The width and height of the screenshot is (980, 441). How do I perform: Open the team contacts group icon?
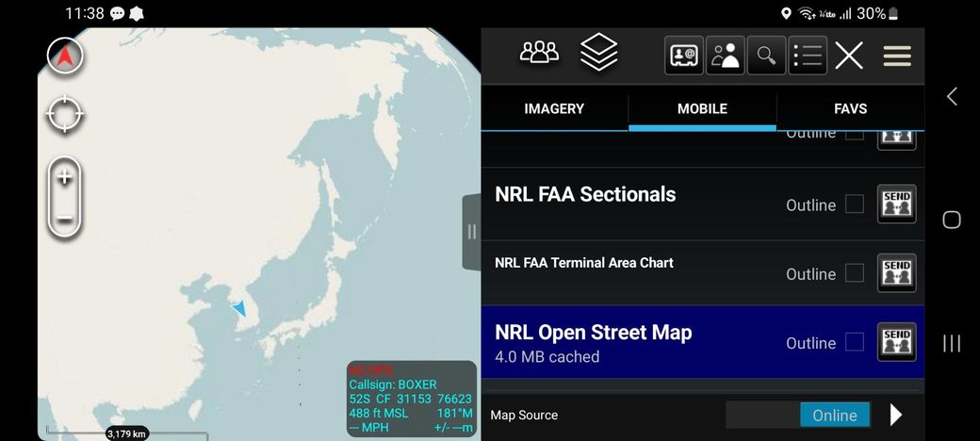[539, 55]
